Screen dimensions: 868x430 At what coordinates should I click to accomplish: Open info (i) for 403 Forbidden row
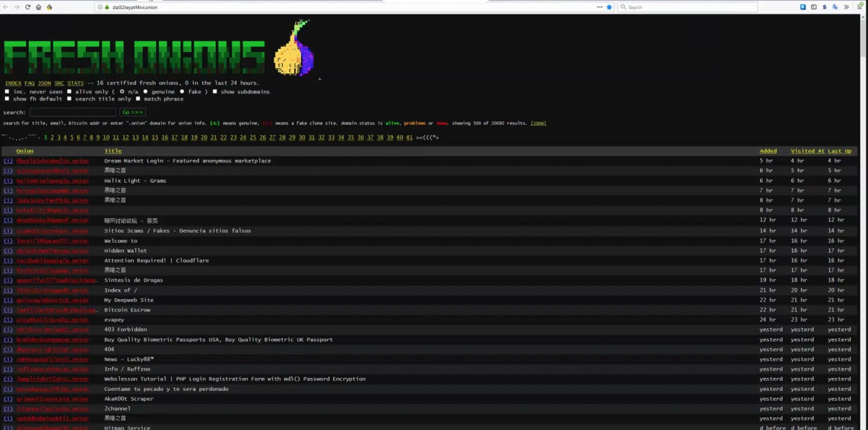pyautogui.click(x=8, y=330)
